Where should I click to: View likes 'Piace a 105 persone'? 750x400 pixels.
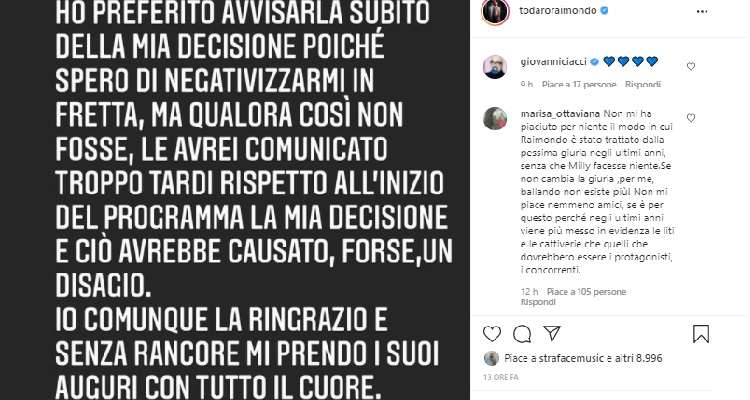pos(586,291)
